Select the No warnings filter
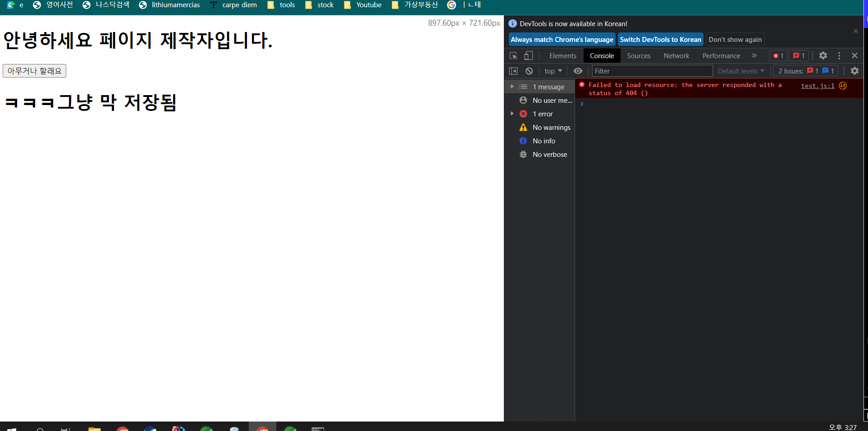 pos(539,127)
